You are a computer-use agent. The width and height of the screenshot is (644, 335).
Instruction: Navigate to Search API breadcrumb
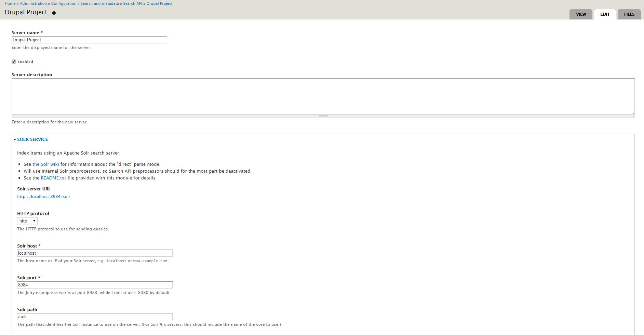pos(133,3)
